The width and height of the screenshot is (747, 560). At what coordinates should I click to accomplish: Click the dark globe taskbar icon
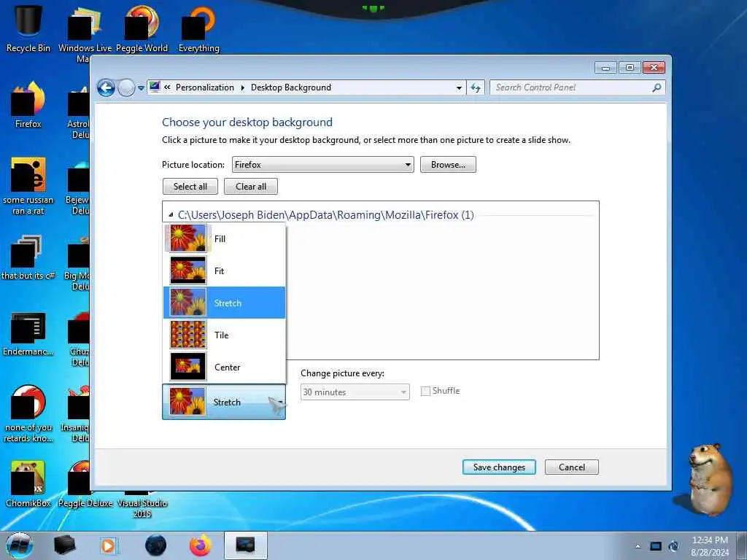click(155, 545)
